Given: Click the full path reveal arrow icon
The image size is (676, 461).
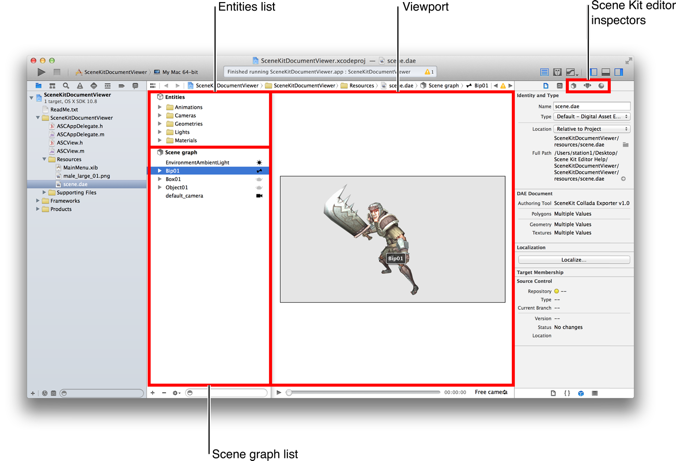Looking at the screenshot, I should [x=623, y=179].
